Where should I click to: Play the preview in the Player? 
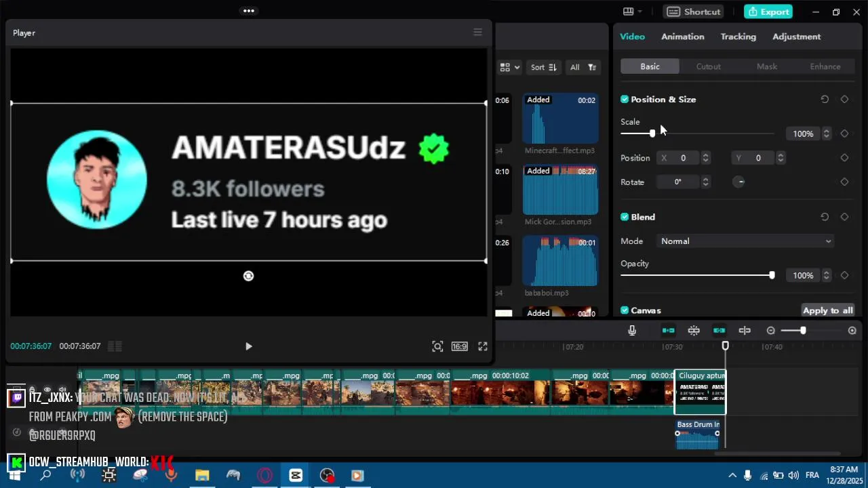(248, 346)
